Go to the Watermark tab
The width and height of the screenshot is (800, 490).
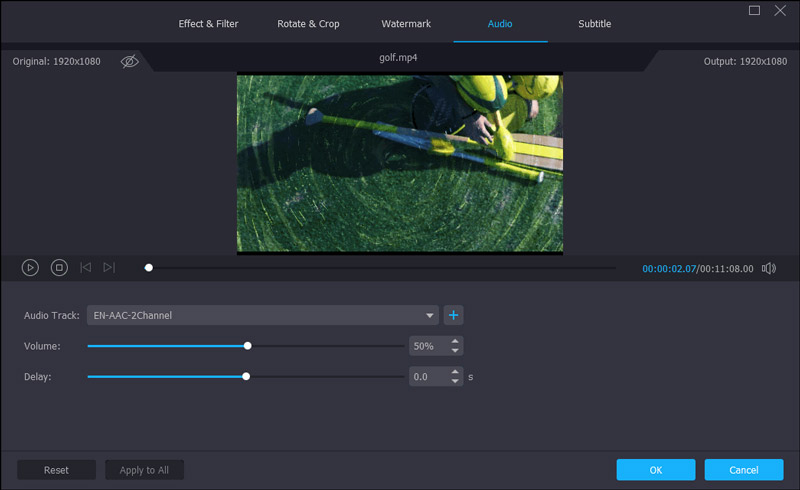click(x=406, y=24)
